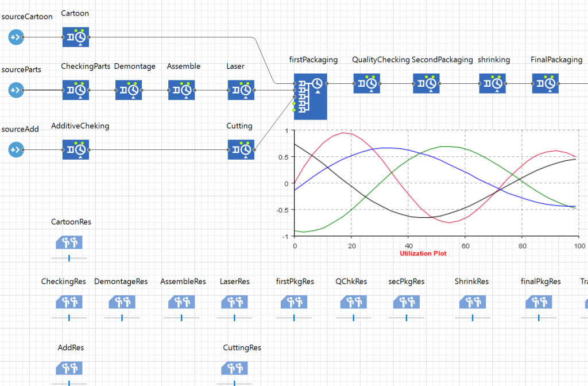
Task: Select the AdditiveCheking block
Action: click(76, 150)
